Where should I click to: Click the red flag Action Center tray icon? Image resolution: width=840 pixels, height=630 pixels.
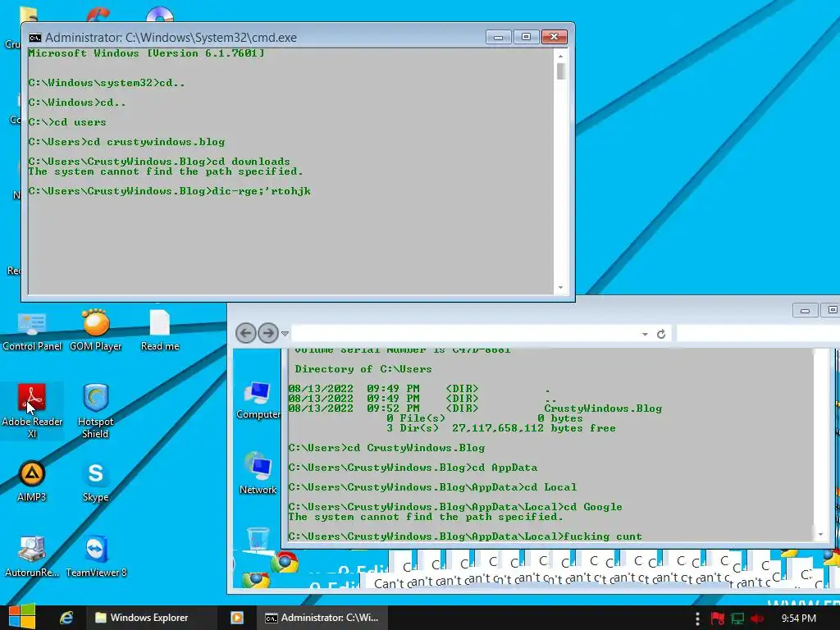coord(717,619)
